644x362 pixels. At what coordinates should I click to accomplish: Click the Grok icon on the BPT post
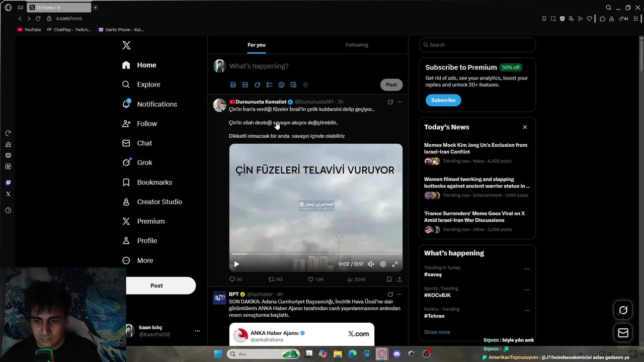tap(390, 294)
